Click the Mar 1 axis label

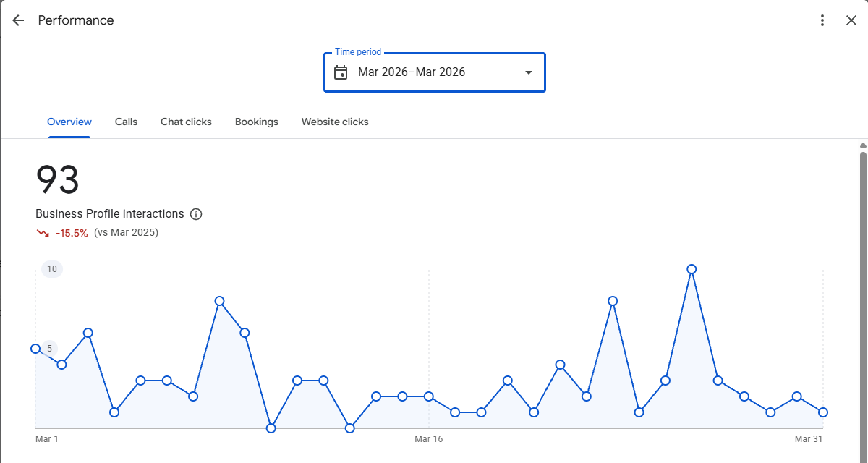(x=47, y=439)
